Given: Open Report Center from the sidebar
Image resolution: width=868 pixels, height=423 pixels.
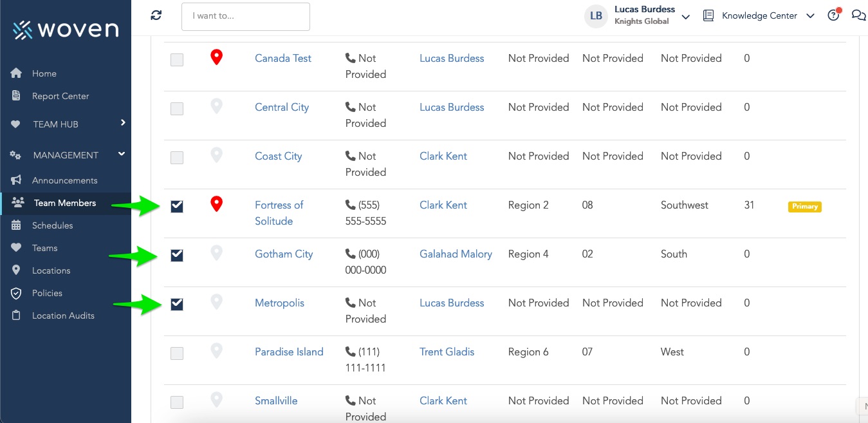Looking at the screenshot, I should pos(60,96).
